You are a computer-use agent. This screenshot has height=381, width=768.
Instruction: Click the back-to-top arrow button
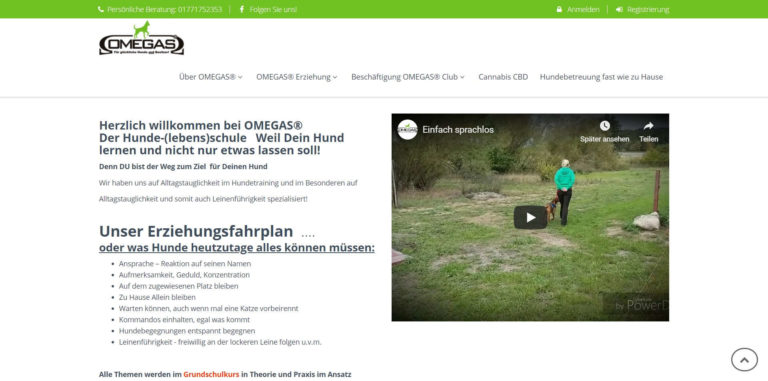point(744,360)
